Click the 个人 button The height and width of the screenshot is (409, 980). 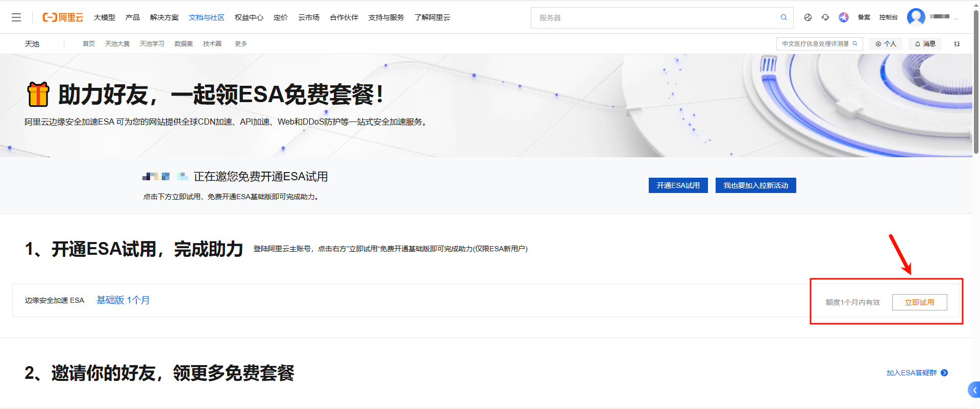(886, 44)
